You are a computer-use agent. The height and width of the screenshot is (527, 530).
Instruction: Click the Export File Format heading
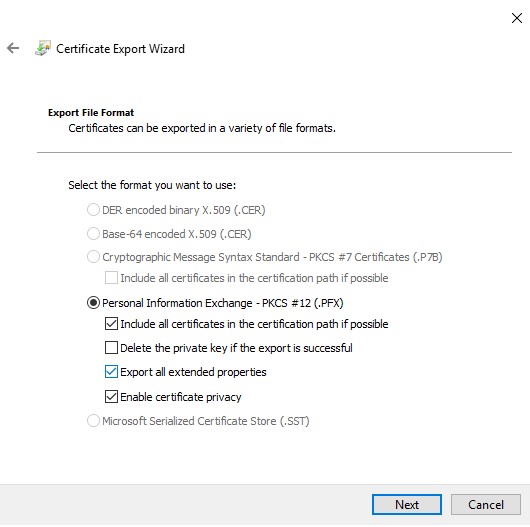[91, 113]
